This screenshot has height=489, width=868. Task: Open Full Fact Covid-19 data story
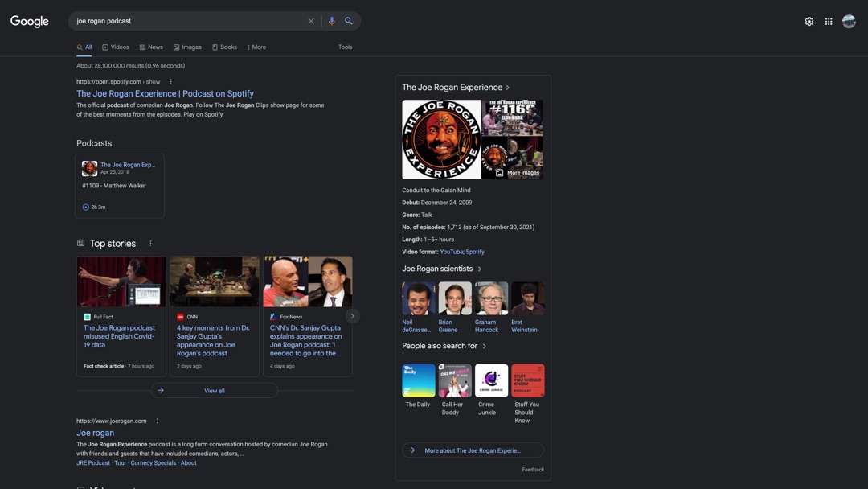coord(119,336)
